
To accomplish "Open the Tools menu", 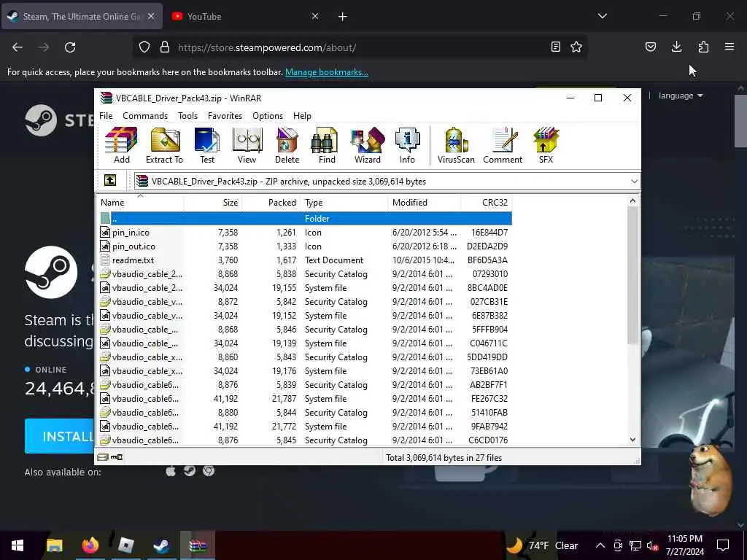I will point(187,116).
